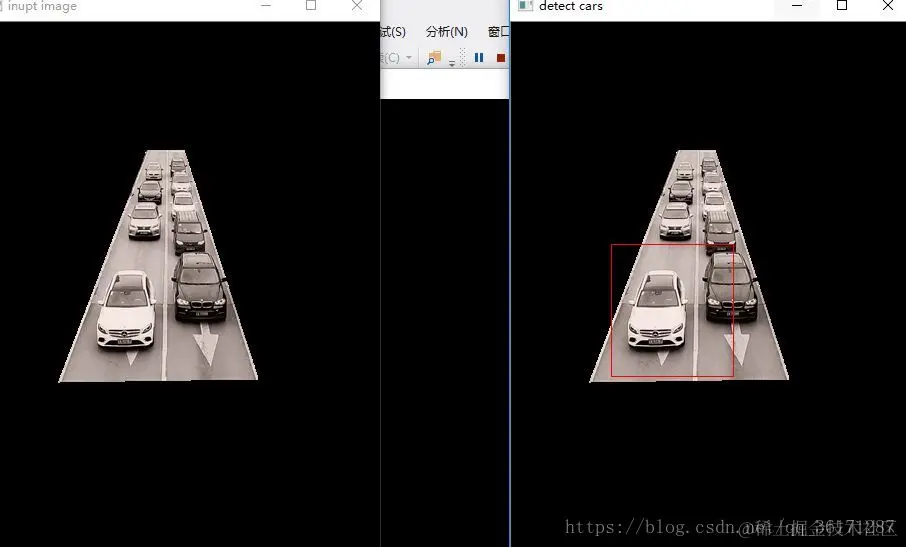Open the 分析(N) menu
906x547 pixels.
(447, 32)
